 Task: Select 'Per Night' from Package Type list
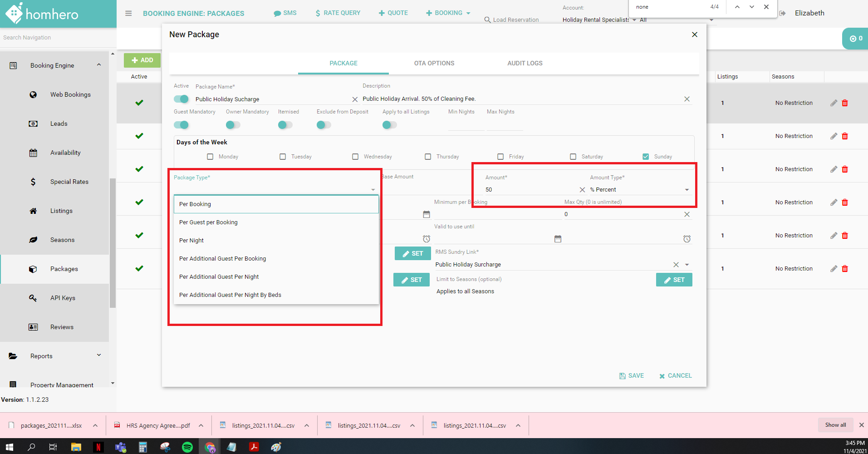click(x=191, y=240)
